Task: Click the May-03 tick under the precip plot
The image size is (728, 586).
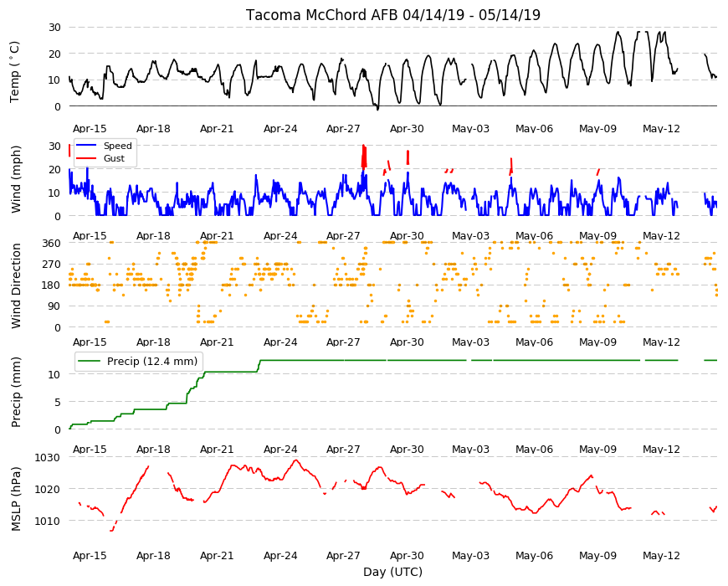Action: [x=471, y=449]
